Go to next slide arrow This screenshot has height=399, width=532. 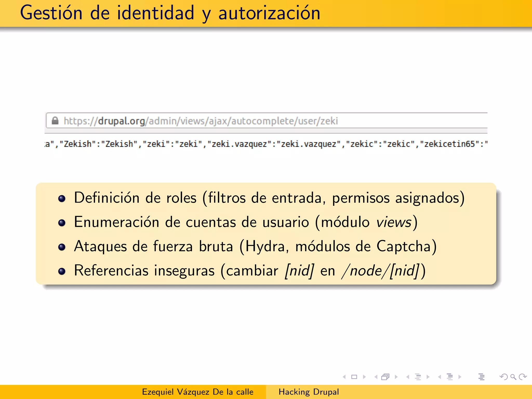coord(364,377)
